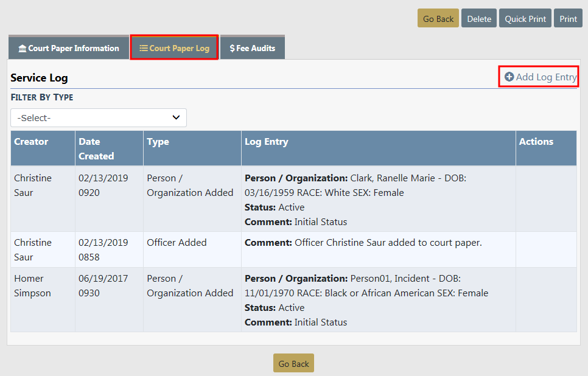
Task: Click the dollar sign icon on Fee Audits tab
Action: click(x=232, y=49)
